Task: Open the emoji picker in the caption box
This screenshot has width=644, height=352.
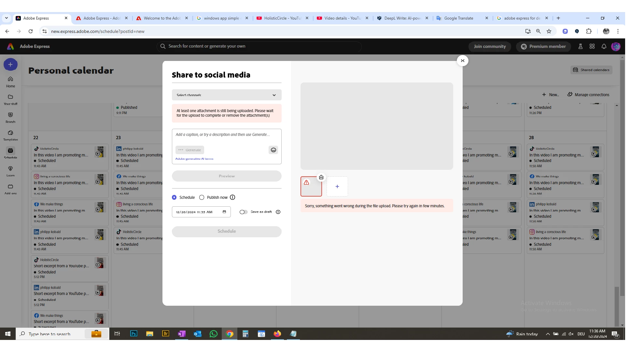Action: (273, 150)
